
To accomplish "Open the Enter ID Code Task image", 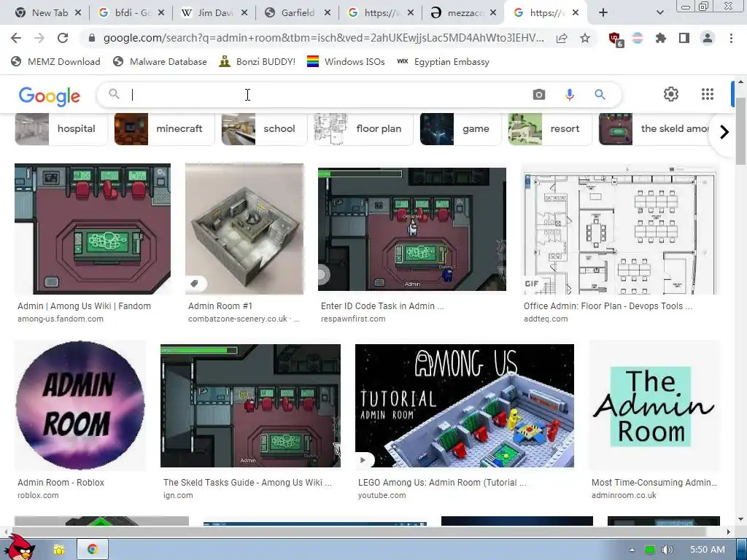I will [412, 229].
